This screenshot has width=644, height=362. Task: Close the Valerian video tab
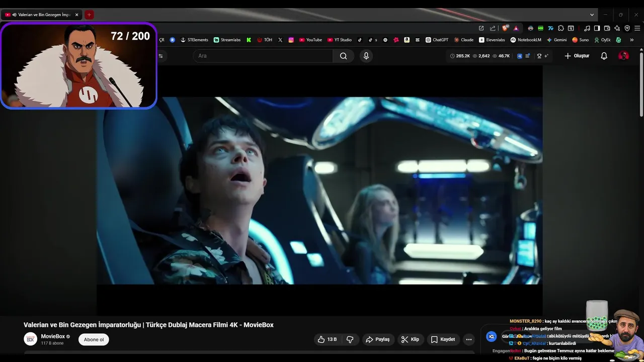[76, 15]
